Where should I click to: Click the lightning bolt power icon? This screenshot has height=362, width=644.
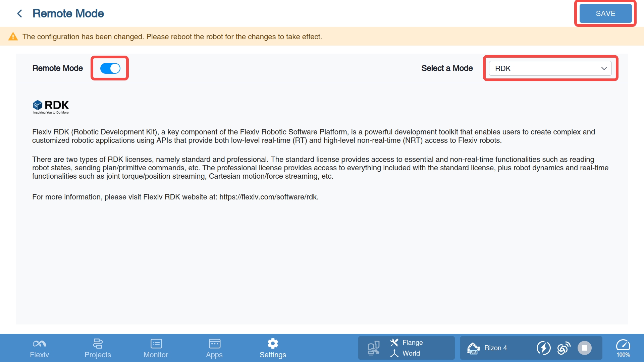543,348
